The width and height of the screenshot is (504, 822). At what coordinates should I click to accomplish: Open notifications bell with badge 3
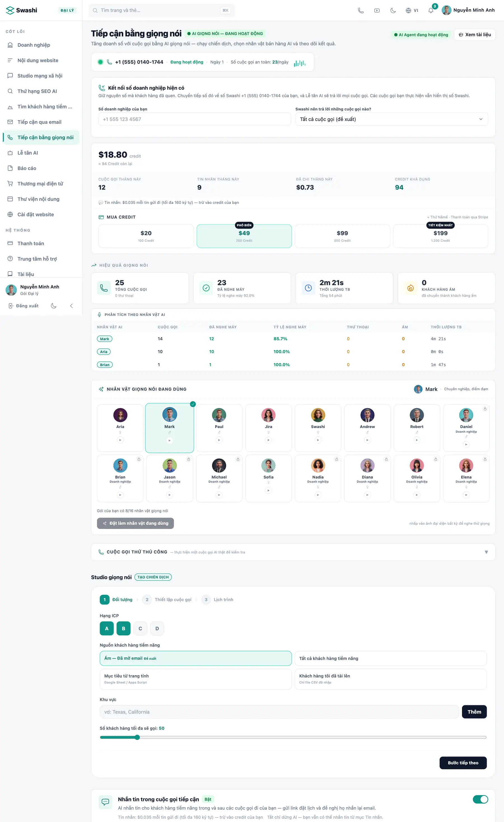[x=431, y=10]
